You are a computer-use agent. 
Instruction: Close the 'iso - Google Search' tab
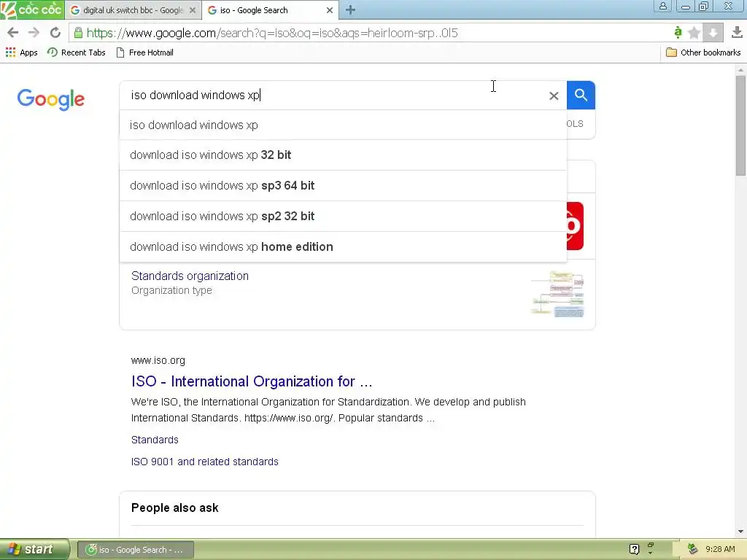tap(330, 10)
